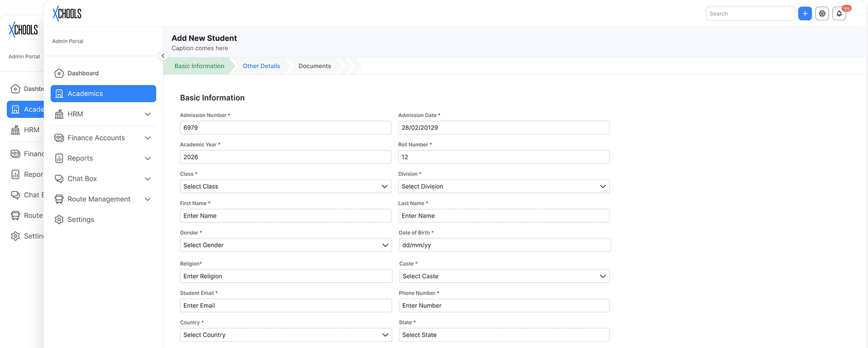Image resolution: width=868 pixels, height=348 pixels.
Task: Click the Admission Date field
Action: pos(504,127)
